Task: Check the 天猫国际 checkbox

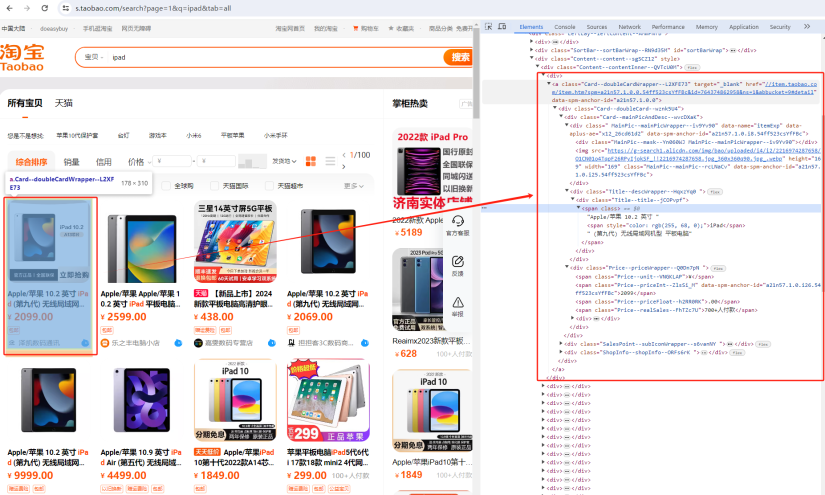Action: (x=214, y=186)
